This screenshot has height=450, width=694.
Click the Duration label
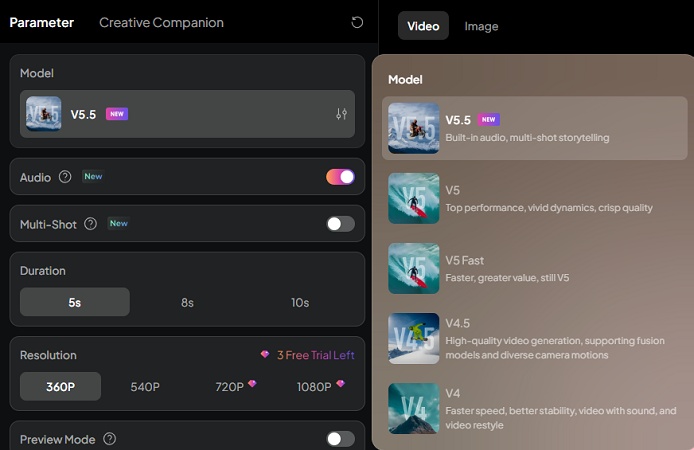pyautogui.click(x=42, y=271)
